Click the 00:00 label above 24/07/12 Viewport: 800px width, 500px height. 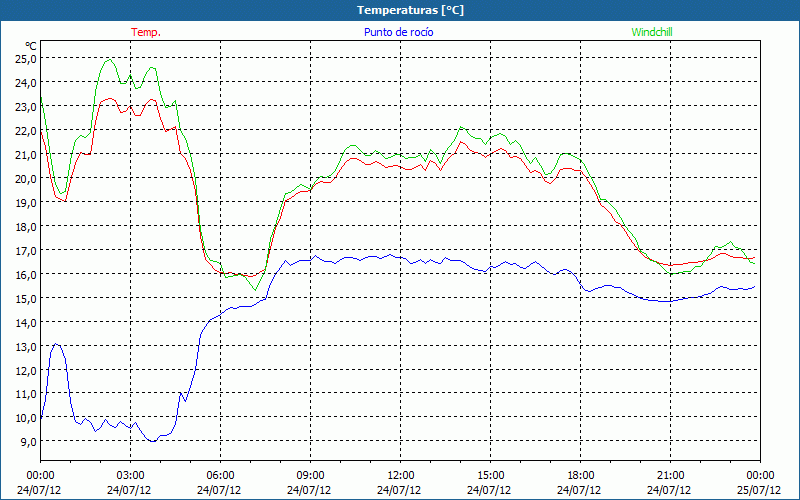click(x=40, y=476)
